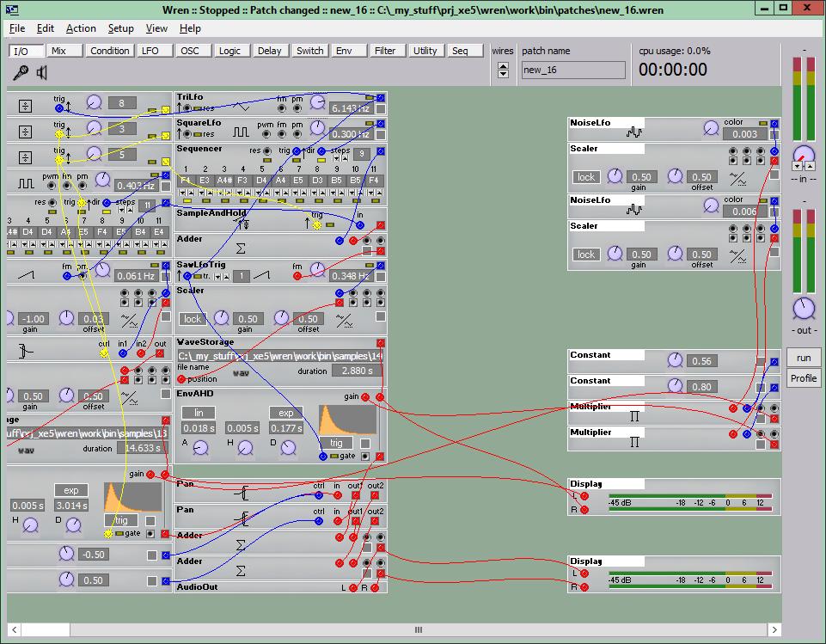
Task: Open the Action menu
Action: click(x=81, y=28)
